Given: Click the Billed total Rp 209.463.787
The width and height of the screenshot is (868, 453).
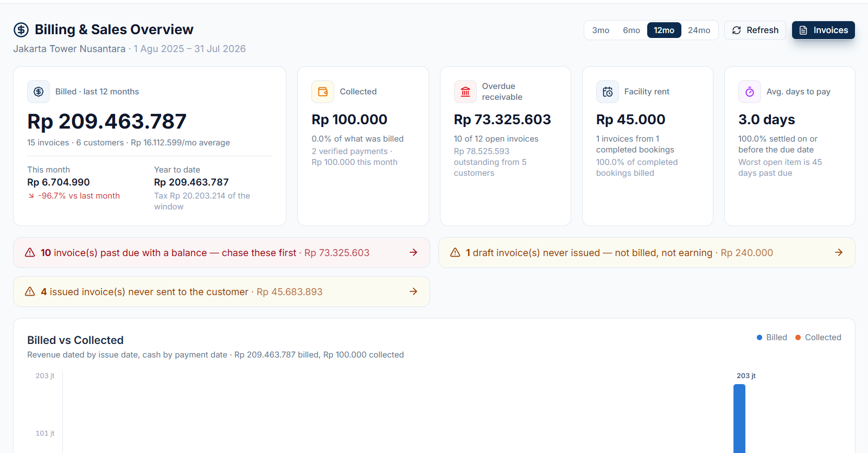Looking at the screenshot, I should click(107, 122).
